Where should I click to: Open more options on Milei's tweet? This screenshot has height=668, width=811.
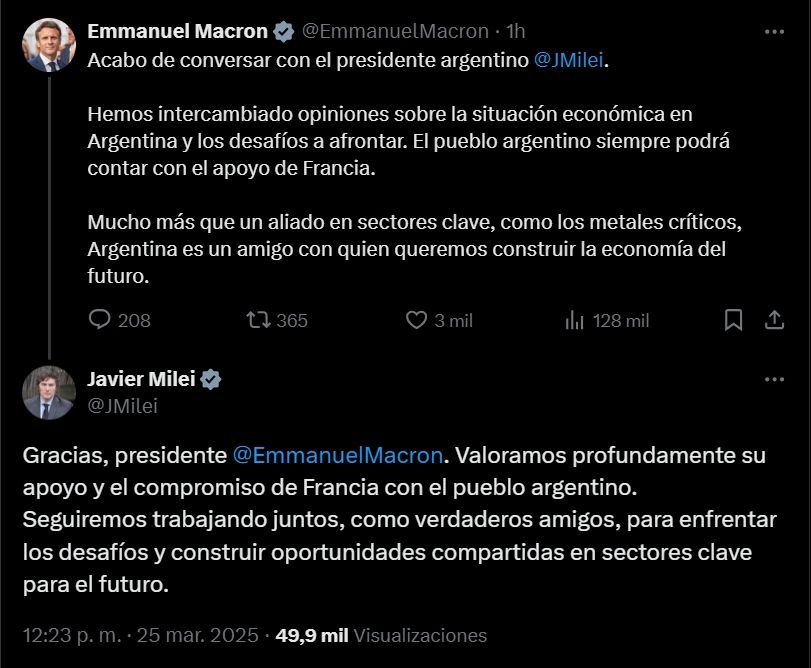pyautogui.click(x=774, y=380)
